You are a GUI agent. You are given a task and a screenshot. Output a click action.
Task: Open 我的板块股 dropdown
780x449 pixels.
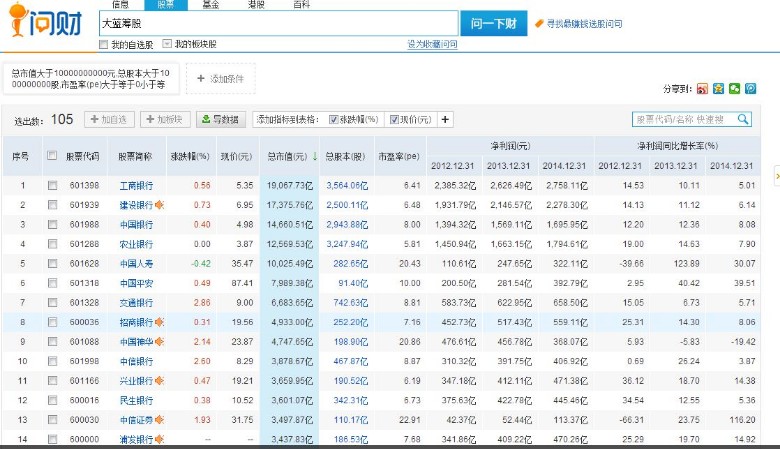click(x=167, y=44)
